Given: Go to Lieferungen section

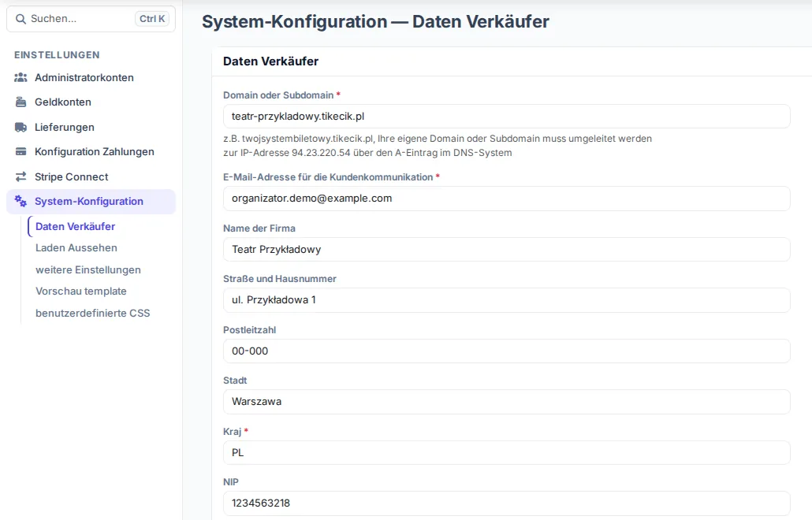Looking at the screenshot, I should click(91, 128).
